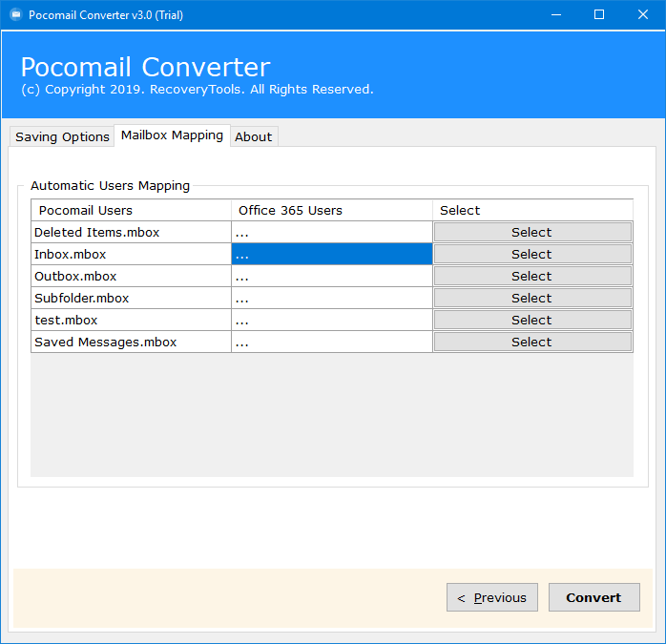This screenshot has width=666, height=644.
Task: Click Office 365 Users cell for Subfolder.mbox
Action: (x=332, y=299)
